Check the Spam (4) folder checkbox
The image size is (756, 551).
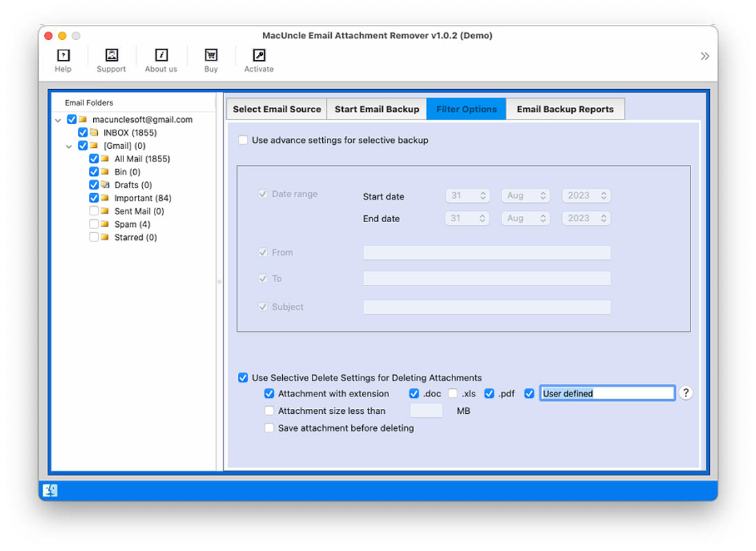pos(94,223)
